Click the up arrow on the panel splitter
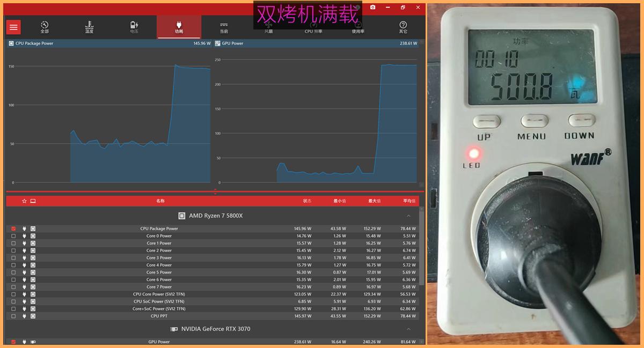The width and height of the screenshot is (644, 348). pos(215,189)
